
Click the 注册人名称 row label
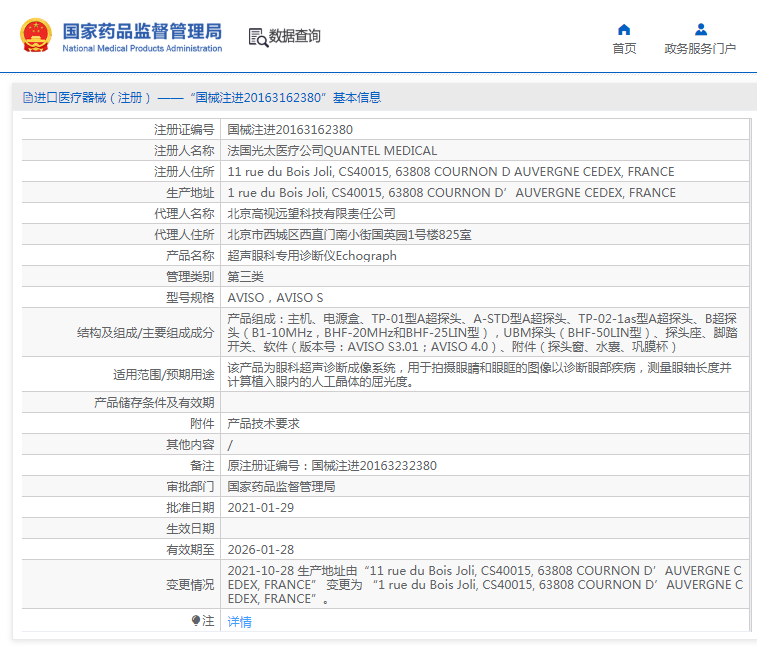pos(184,151)
